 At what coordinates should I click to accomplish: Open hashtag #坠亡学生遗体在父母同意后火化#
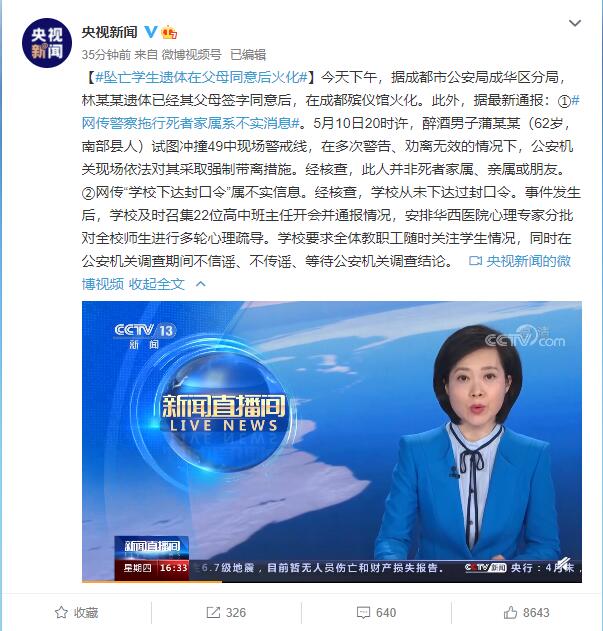point(202,77)
